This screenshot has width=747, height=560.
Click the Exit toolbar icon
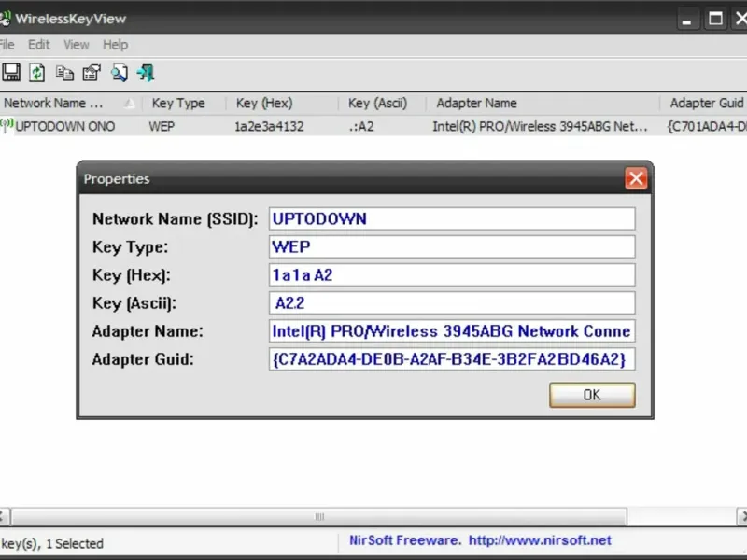point(146,73)
